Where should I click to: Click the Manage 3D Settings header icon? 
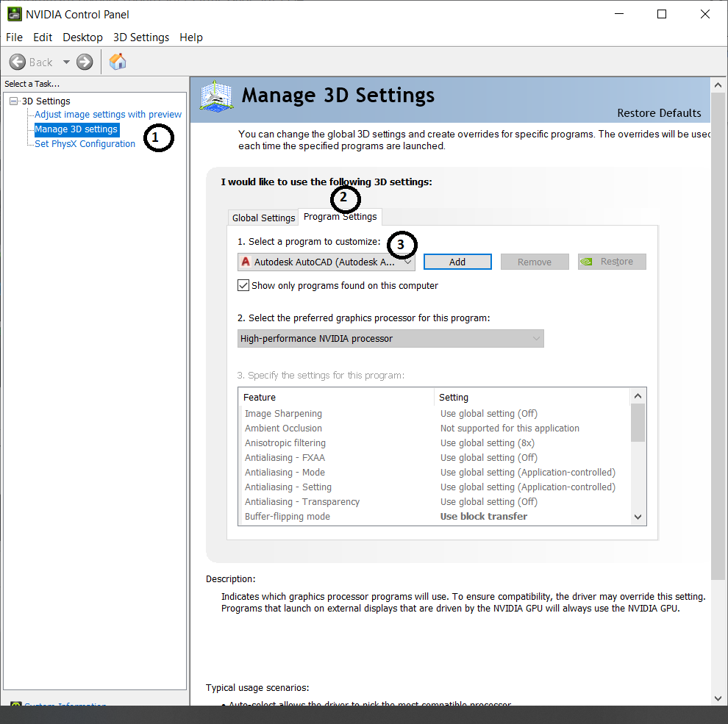(x=216, y=96)
